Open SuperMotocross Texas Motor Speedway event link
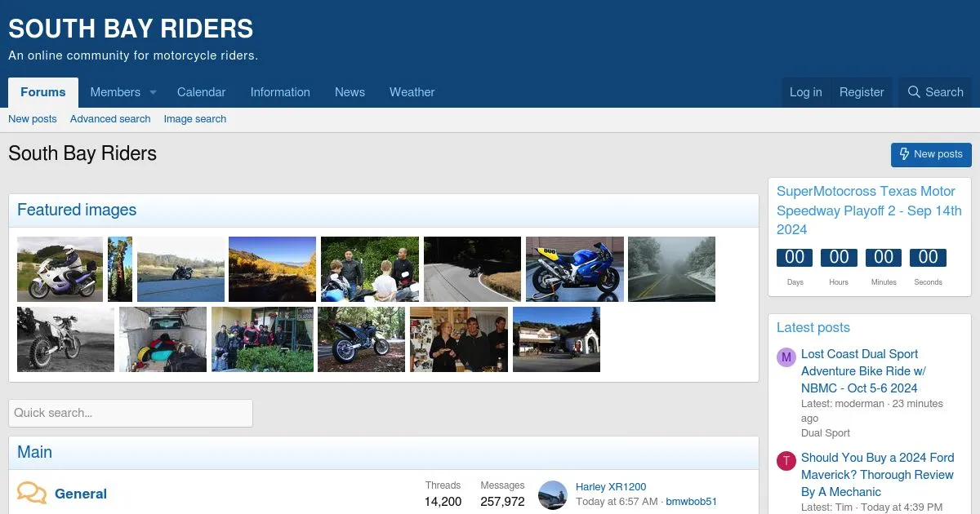 [869, 210]
